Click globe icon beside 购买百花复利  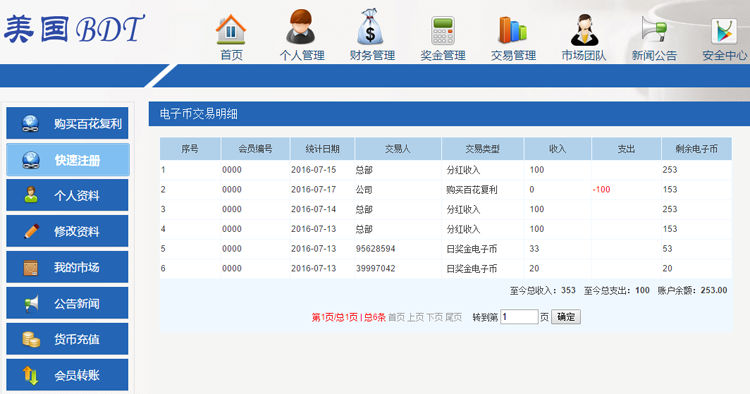point(31,124)
